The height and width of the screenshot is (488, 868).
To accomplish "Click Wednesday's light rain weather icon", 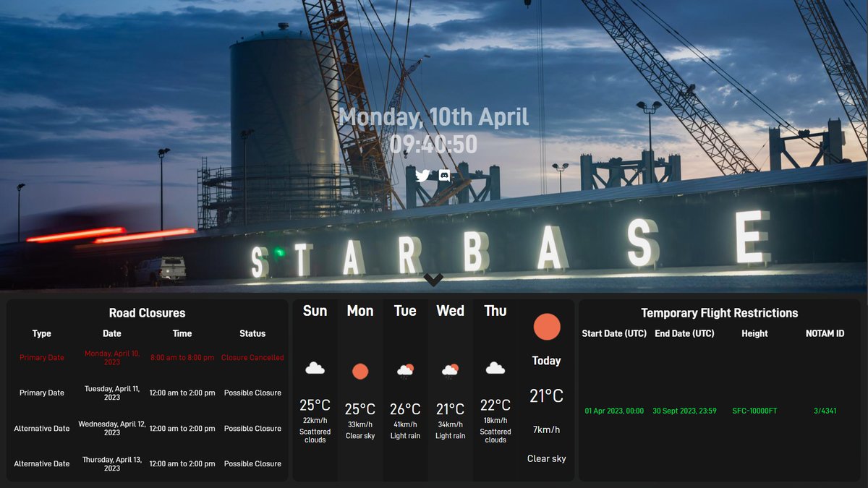I will coord(450,371).
